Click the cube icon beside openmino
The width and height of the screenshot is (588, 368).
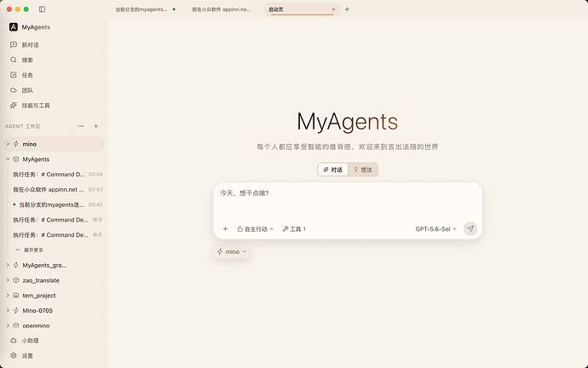tap(16, 325)
